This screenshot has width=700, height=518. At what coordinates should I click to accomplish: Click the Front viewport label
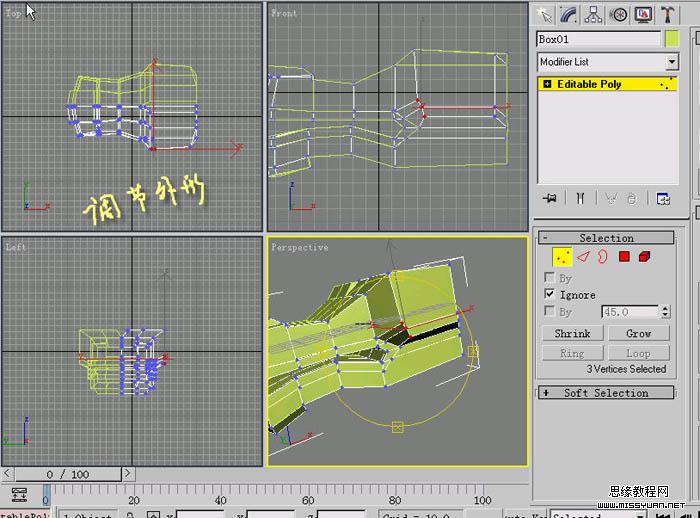coord(284,13)
